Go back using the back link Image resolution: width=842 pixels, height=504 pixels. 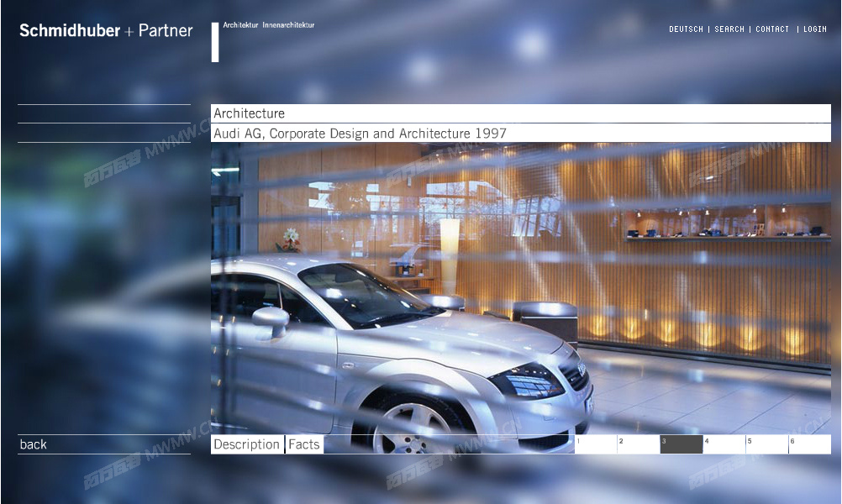(34, 444)
